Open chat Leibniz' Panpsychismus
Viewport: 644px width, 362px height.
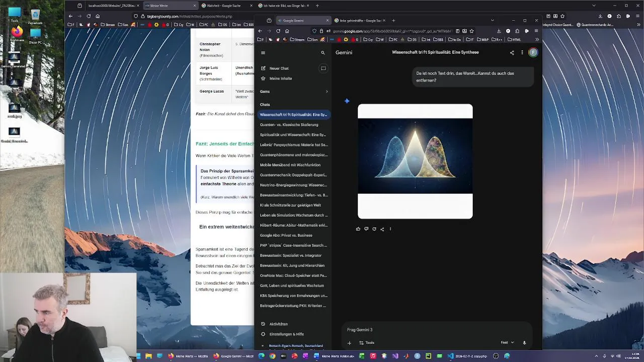tap(294, 145)
